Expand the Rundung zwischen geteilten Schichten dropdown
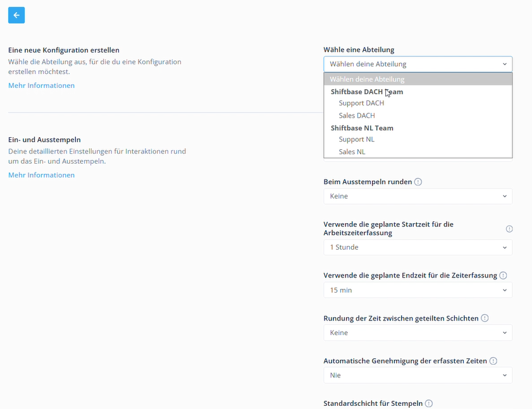 (x=418, y=333)
